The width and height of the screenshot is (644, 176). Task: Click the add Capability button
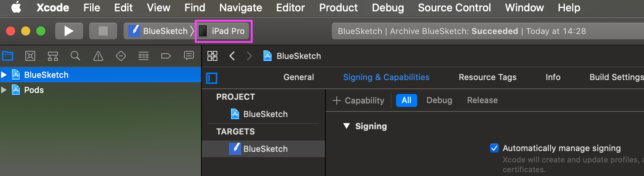click(358, 100)
